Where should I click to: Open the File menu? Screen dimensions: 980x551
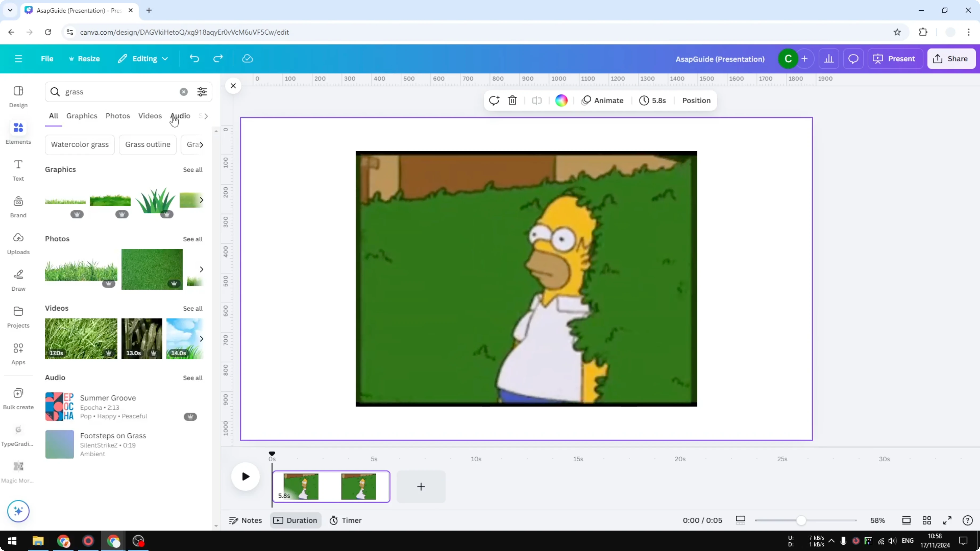[47, 59]
